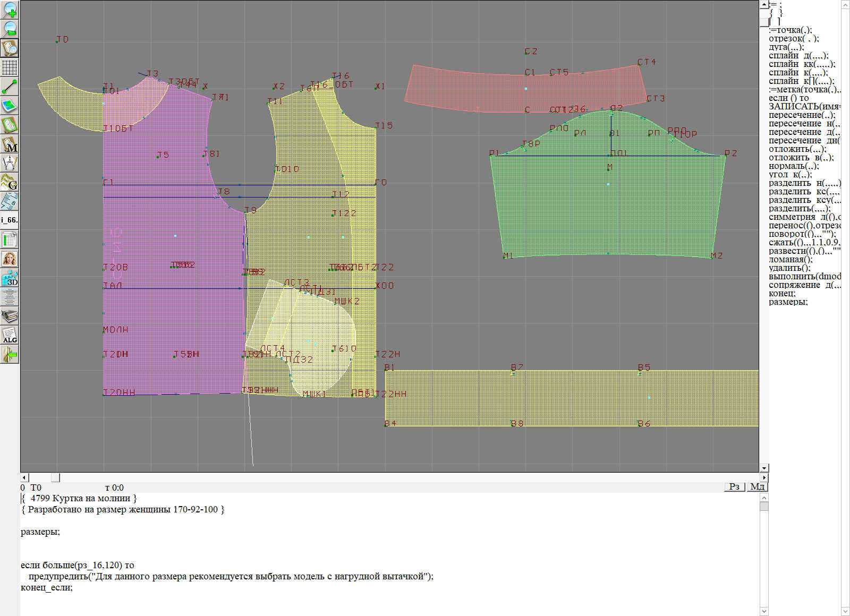This screenshot has height=616, width=850.
Task: Open the green spreadsheet table icon
Action: pos(10,239)
